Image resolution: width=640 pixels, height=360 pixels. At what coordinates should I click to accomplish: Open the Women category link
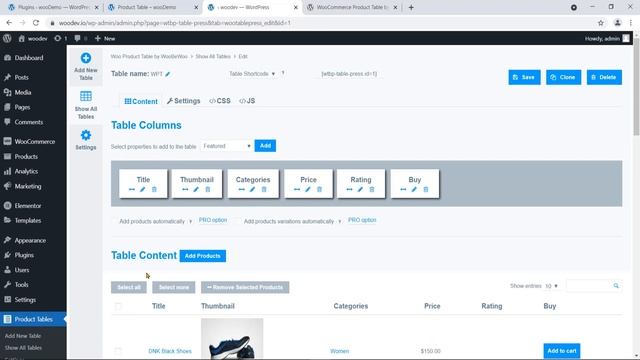tap(340, 351)
